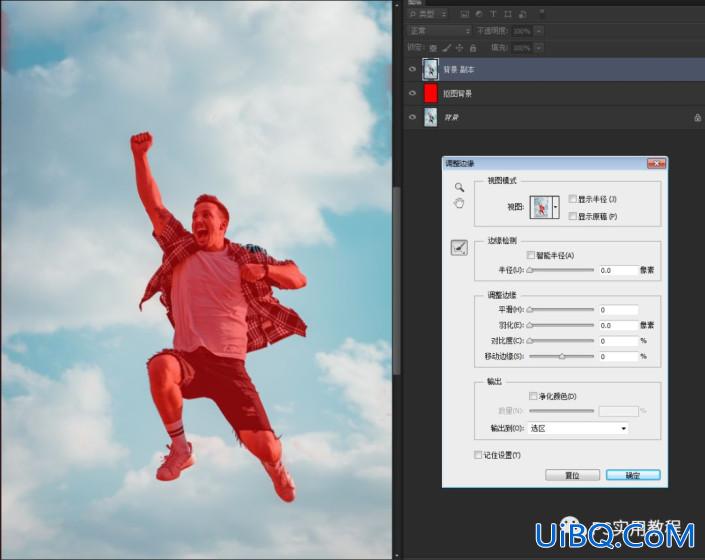Enable 净化颜色(D) checkbox

[x=533, y=396]
